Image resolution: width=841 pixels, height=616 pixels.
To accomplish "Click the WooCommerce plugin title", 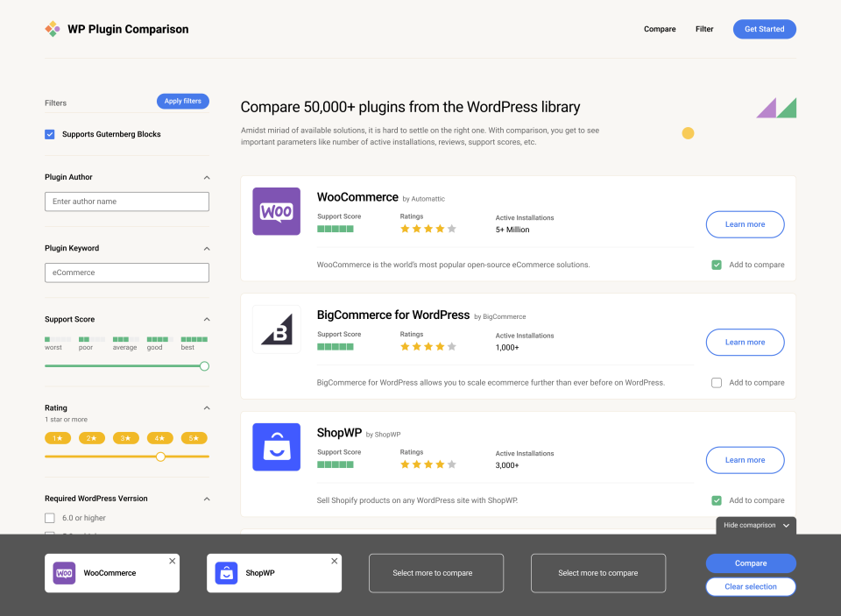I will (357, 197).
